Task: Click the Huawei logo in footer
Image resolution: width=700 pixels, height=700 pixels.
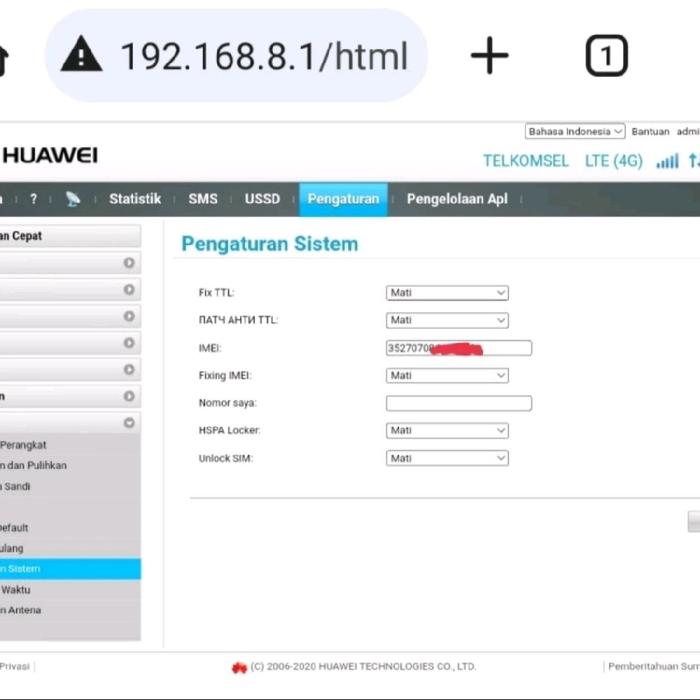Action: pos(239,667)
